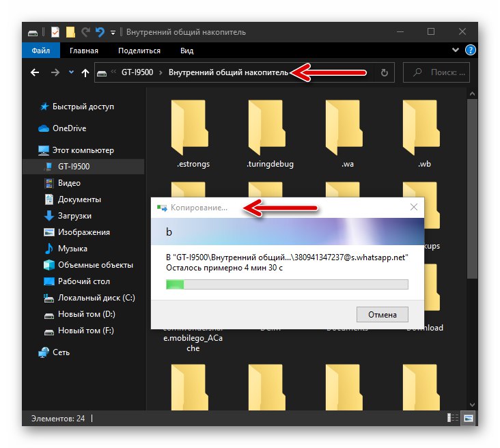This screenshot has height=448, width=500.
Task: Open the Файл menu
Action: (41, 51)
